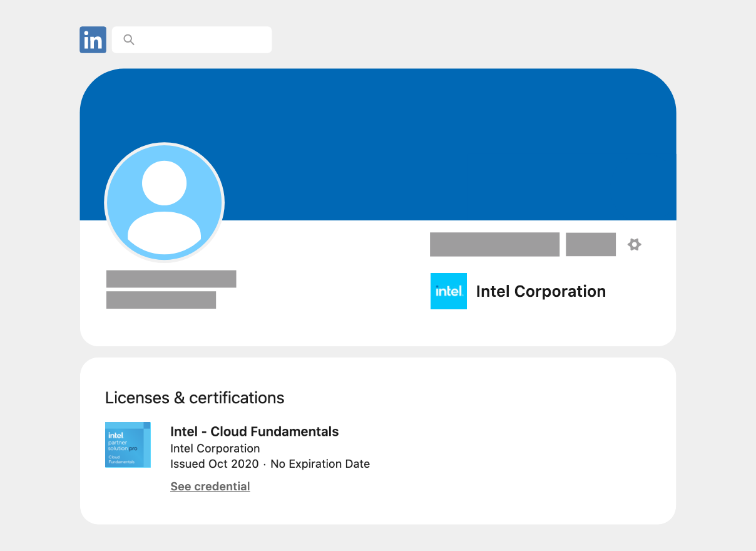Click the Intel logo beside Intel Corporation
This screenshot has height=551, width=756.
point(449,291)
